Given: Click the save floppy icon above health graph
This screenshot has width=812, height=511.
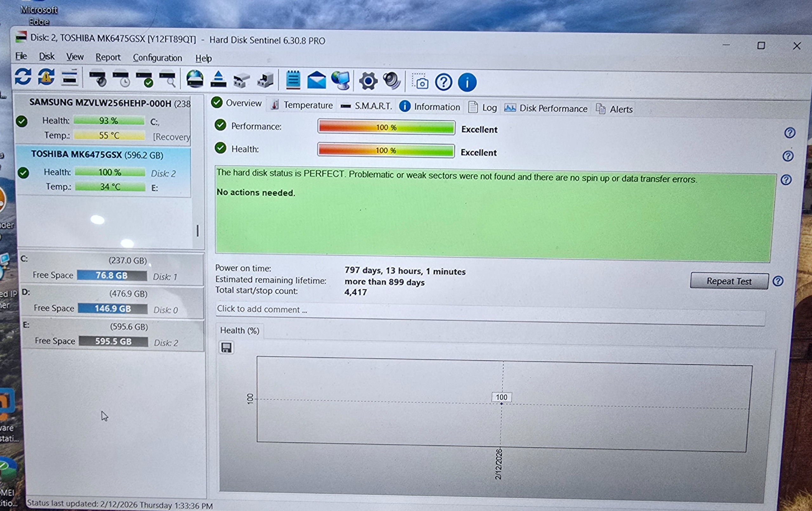Looking at the screenshot, I should pyautogui.click(x=226, y=347).
